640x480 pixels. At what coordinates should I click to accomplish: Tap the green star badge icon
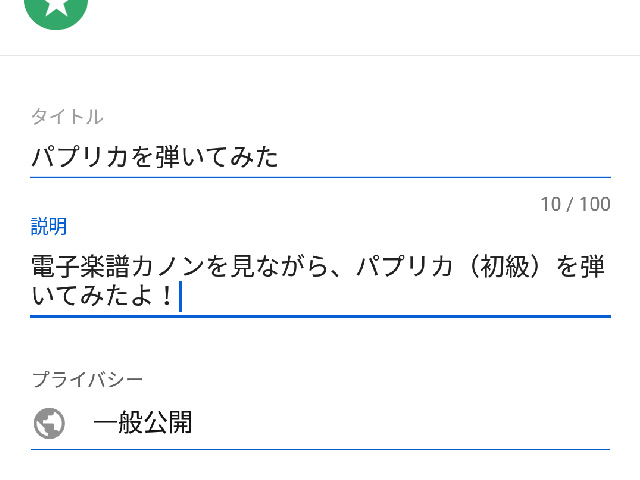tap(56, 12)
